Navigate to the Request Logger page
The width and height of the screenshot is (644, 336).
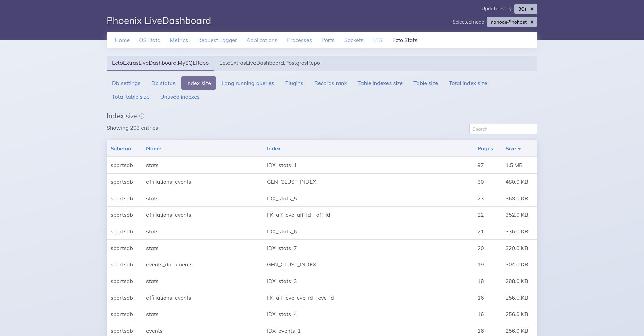click(217, 40)
